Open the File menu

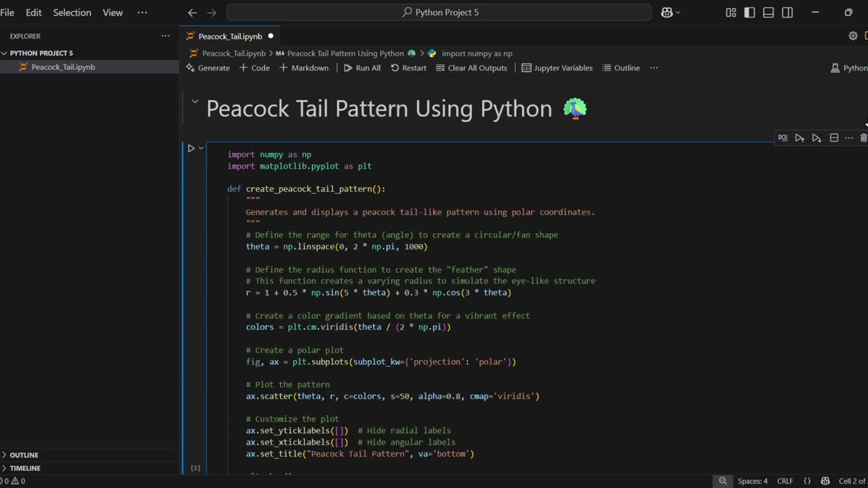coord(7,12)
